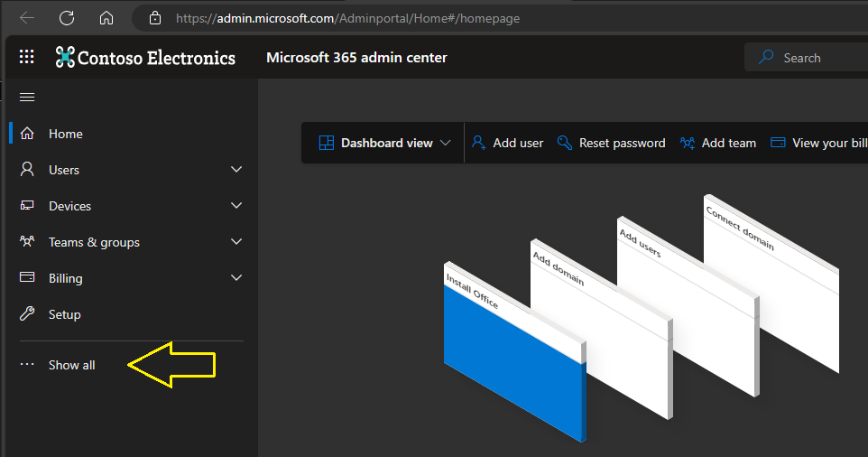Expand the Billing section chevron
This screenshot has width=868, height=457.
point(236,277)
